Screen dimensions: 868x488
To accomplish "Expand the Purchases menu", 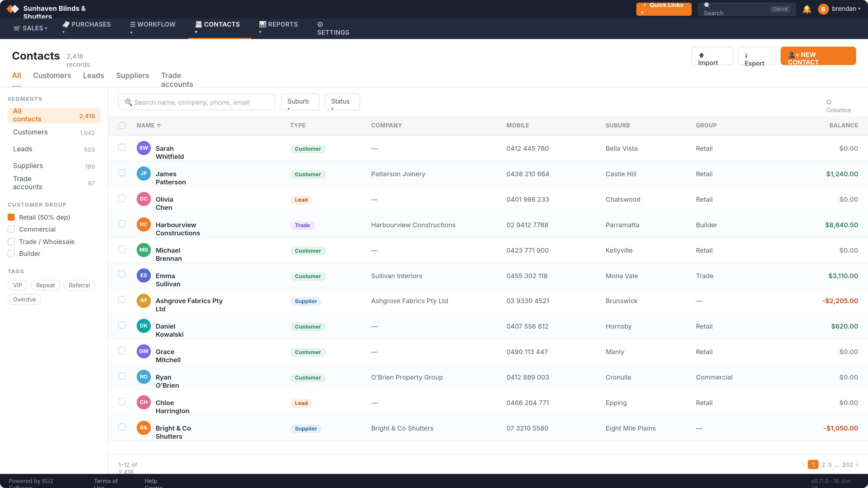I will tap(87, 28).
